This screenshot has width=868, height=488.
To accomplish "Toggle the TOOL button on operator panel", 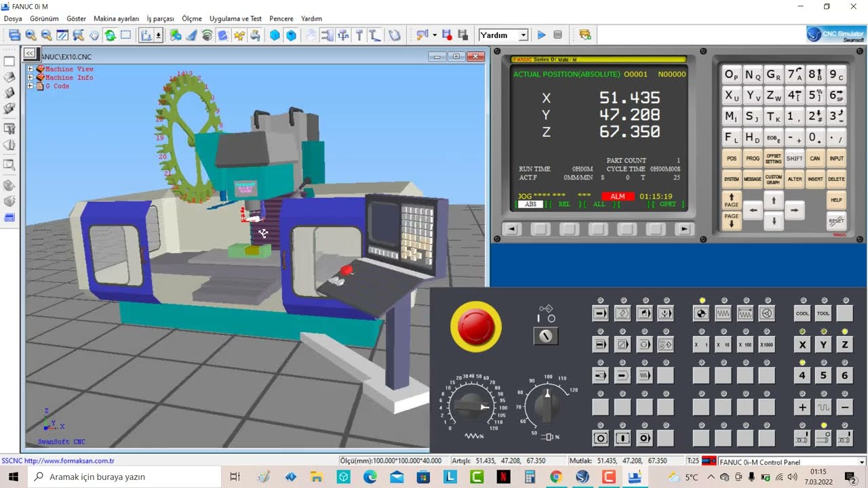I will coord(823,314).
